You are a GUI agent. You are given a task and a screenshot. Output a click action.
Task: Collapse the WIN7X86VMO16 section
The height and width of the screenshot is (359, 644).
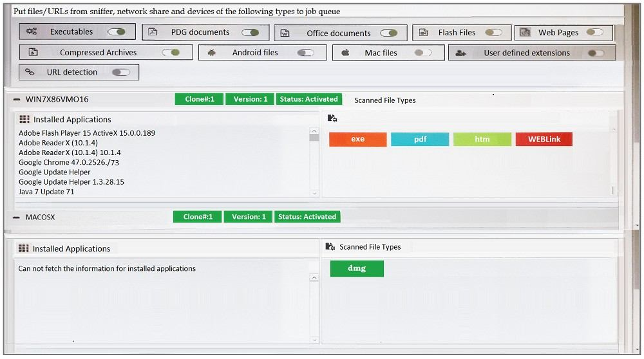point(17,100)
